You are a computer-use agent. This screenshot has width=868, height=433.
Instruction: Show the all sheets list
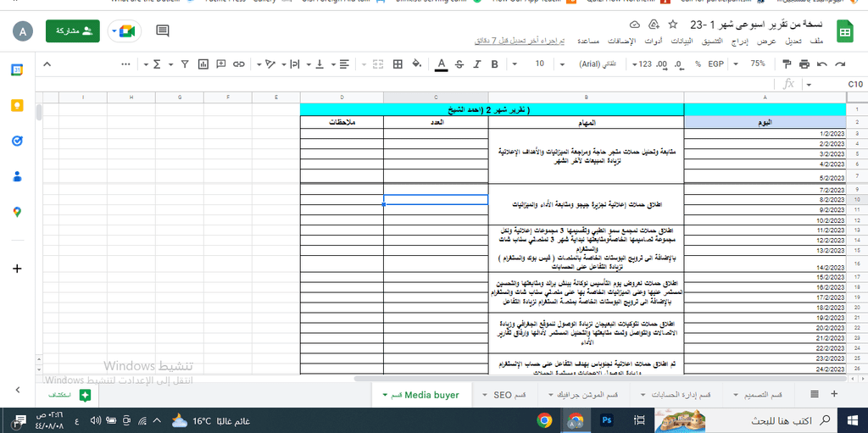point(815,394)
